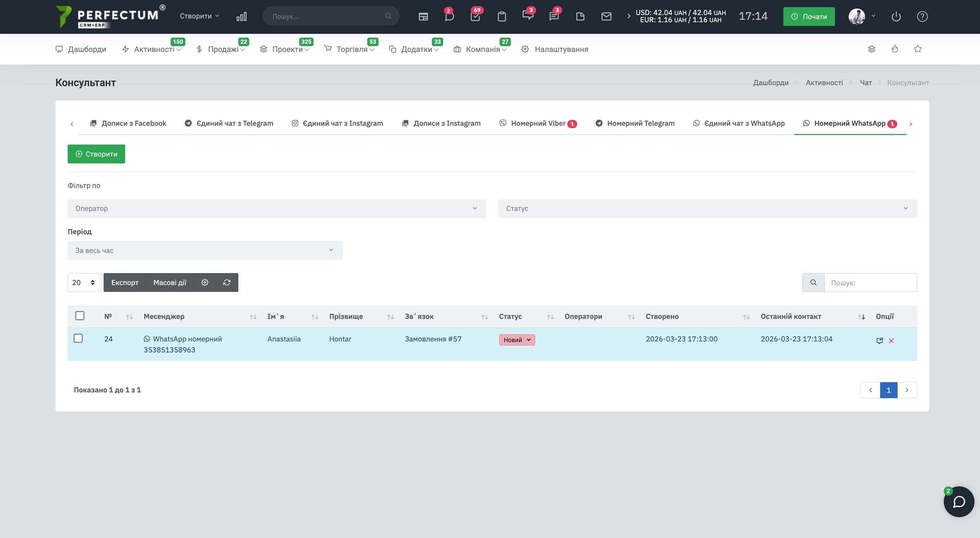Expand the Оператор filter dropdown
980x538 pixels.
pyautogui.click(x=277, y=209)
